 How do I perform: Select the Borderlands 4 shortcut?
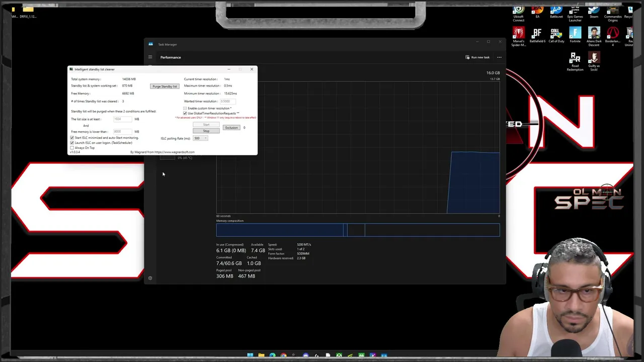click(x=613, y=37)
